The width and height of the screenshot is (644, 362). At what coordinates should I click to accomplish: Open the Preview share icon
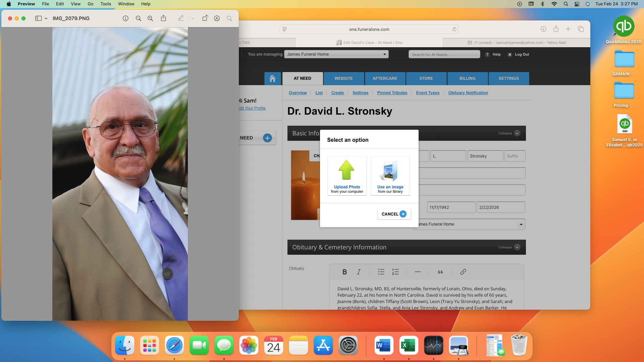click(163, 18)
